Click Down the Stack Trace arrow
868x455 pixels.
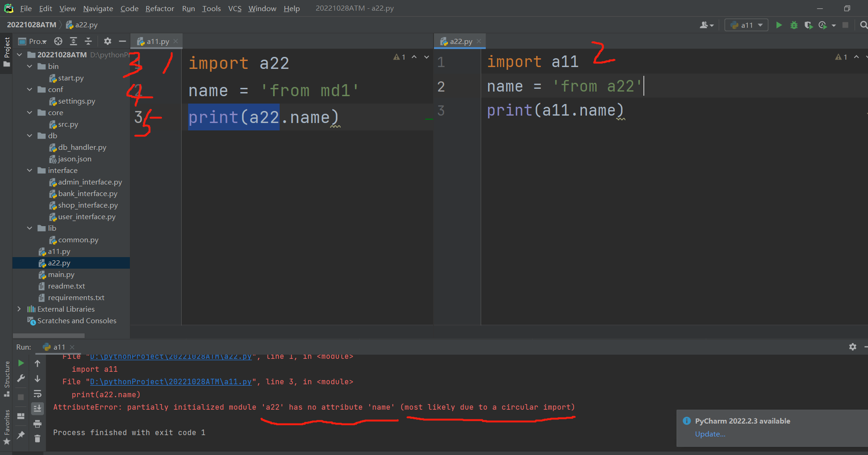(x=37, y=379)
